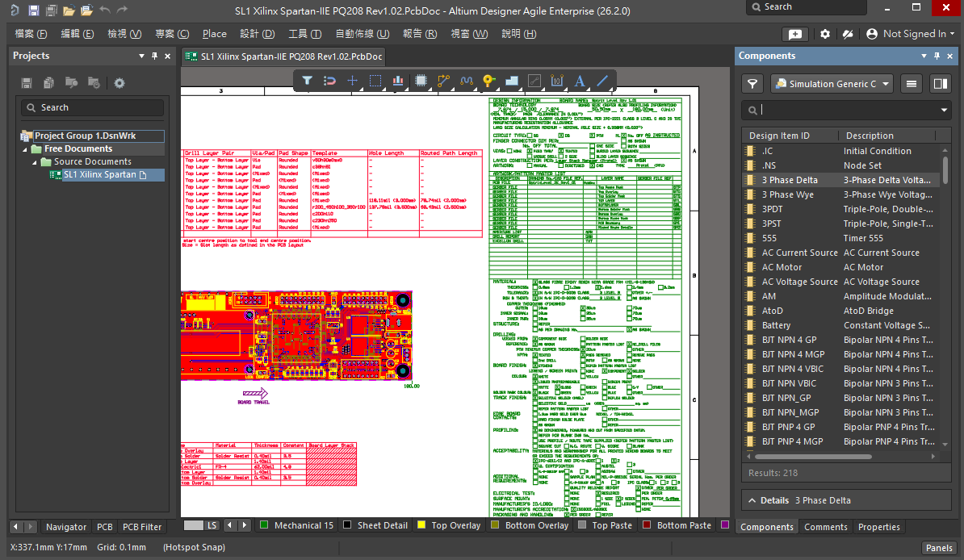
Task: Switch to the Comments panel tab
Action: [825, 527]
